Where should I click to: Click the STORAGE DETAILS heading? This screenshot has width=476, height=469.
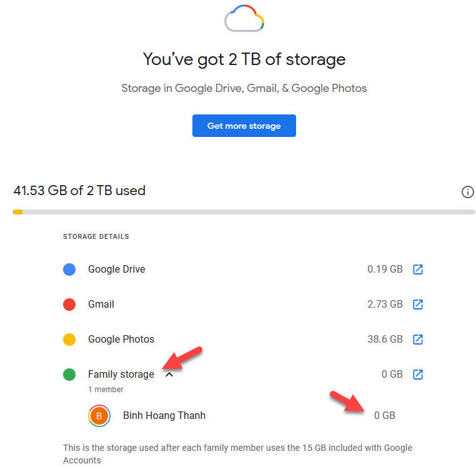[x=96, y=236]
